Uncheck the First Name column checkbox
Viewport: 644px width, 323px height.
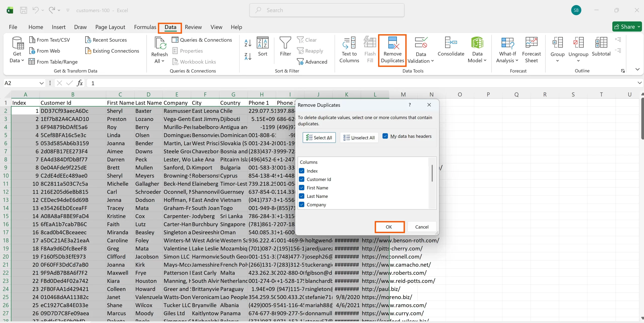pyautogui.click(x=302, y=188)
